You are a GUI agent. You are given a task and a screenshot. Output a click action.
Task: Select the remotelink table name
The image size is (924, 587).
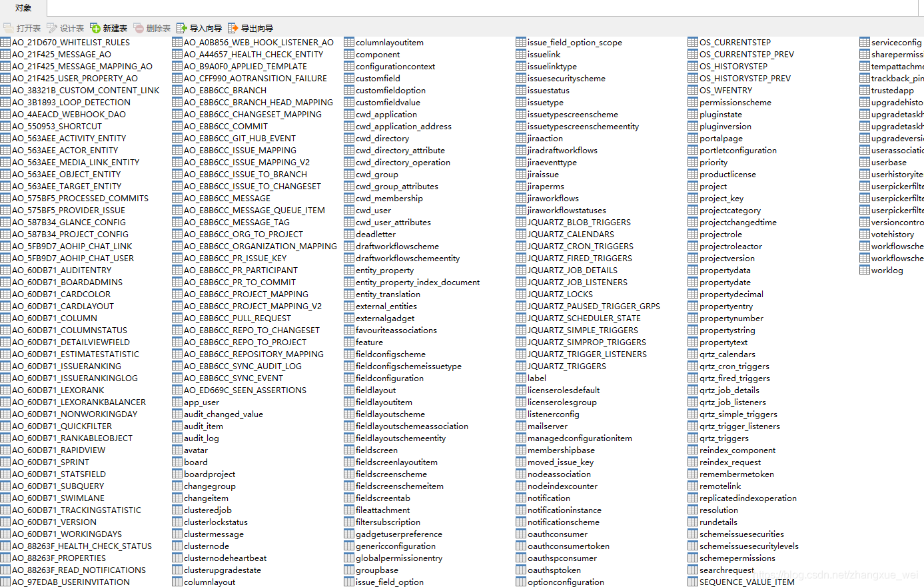click(x=720, y=486)
